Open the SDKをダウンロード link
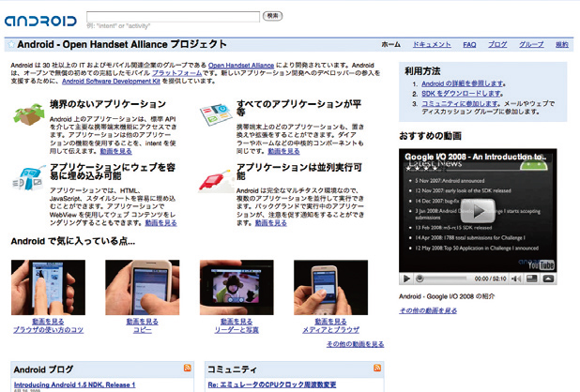This screenshot has width=580, height=392. tap(447, 95)
